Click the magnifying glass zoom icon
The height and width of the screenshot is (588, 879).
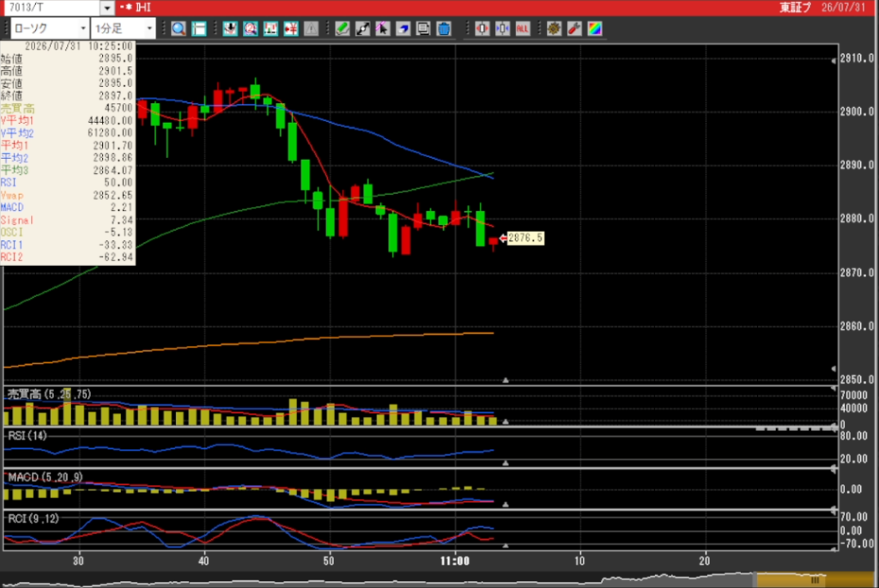point(179,28)
